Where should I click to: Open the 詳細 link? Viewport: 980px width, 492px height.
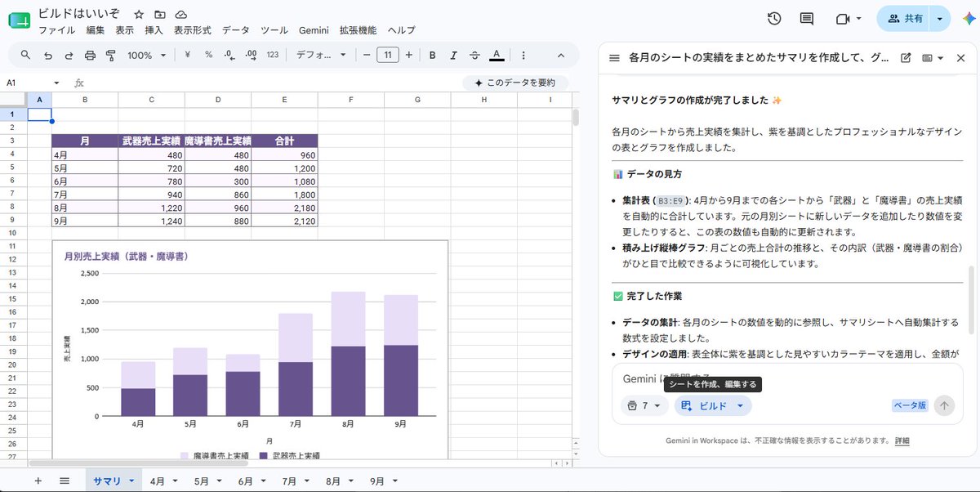[902, 441]
